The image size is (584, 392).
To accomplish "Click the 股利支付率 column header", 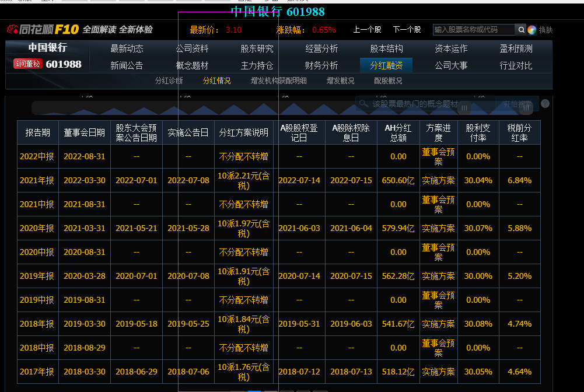I will [x=478, y=132].
